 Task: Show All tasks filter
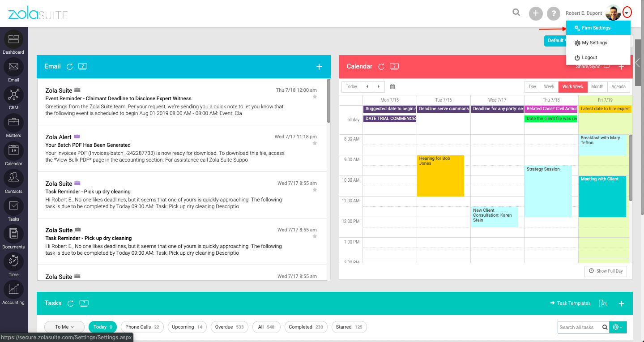(x=266, y=327)
